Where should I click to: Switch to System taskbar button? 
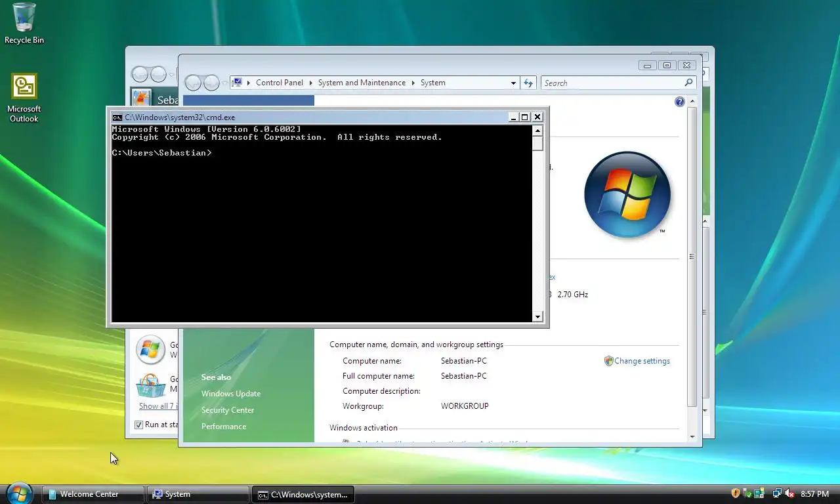click(x=198, y=494)
